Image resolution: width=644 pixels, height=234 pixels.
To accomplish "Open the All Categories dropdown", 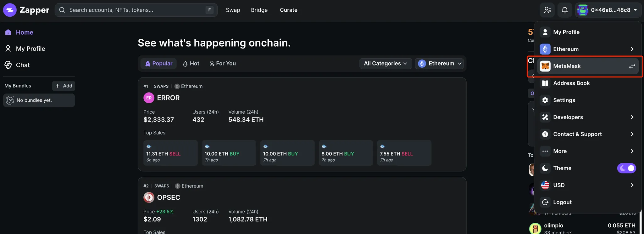I will (x=385, y=64).
